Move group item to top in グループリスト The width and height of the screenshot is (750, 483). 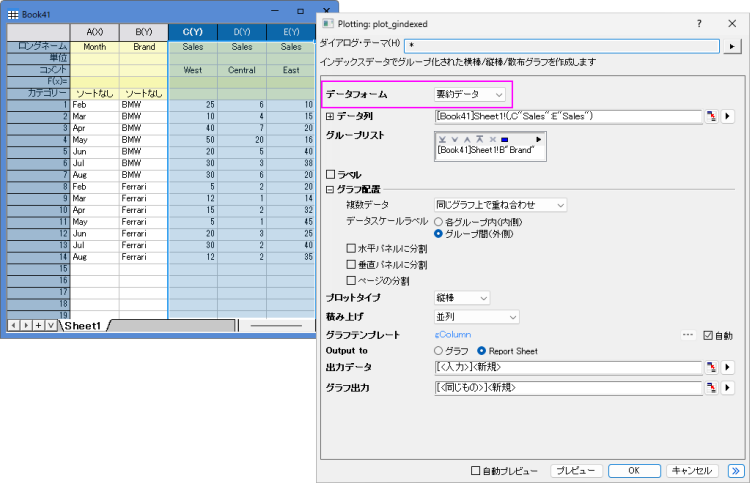click(x=479, y=140)
